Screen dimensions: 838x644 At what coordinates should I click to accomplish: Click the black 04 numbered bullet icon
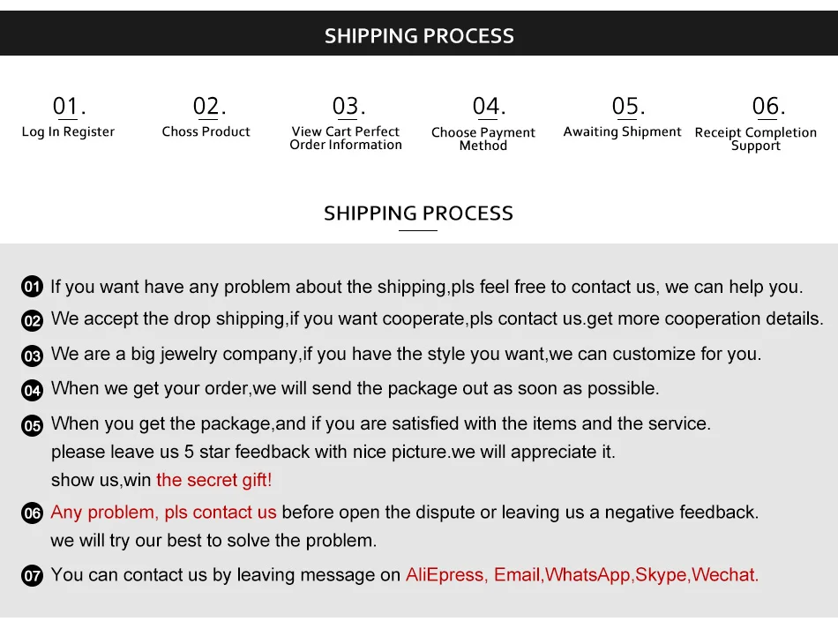(32, 390)
